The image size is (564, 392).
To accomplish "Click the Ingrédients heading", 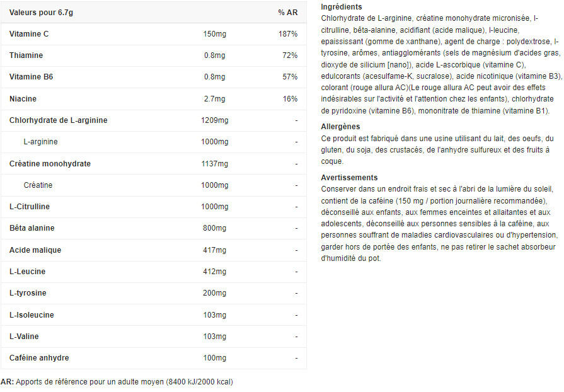I will point(342,7).
